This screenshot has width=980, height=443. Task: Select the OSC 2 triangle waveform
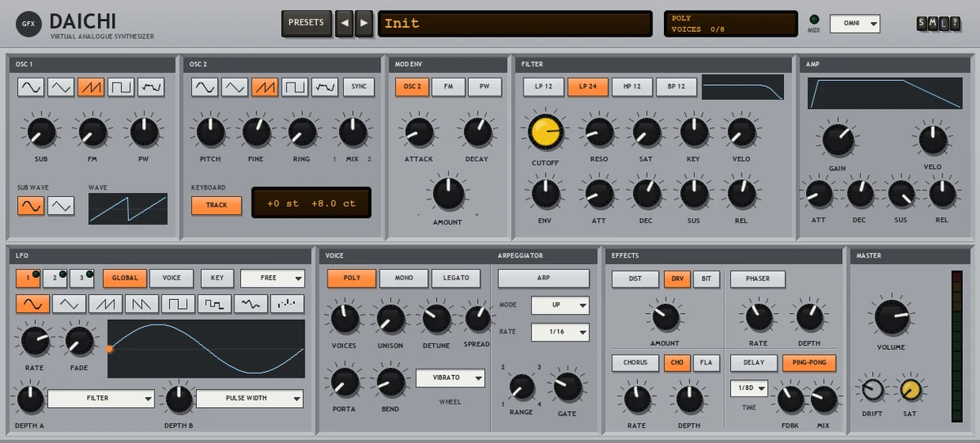coord(235,87)
